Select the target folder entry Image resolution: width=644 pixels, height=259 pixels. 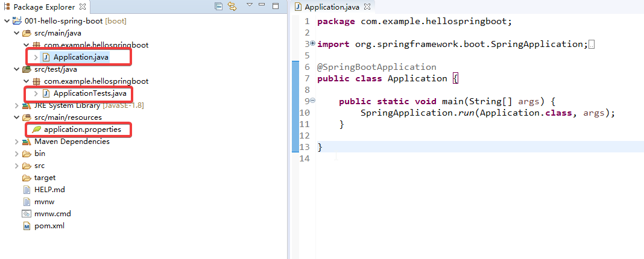[x=45, y=178]
